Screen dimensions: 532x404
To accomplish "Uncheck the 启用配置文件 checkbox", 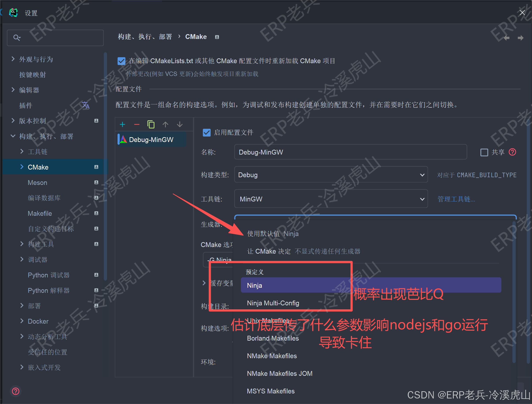I will tap(207, 133).
